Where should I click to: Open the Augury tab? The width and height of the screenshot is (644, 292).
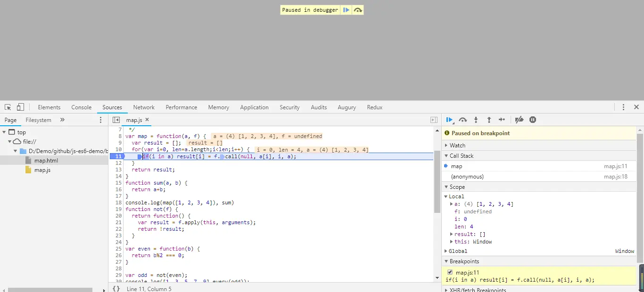tap(347, 107)
